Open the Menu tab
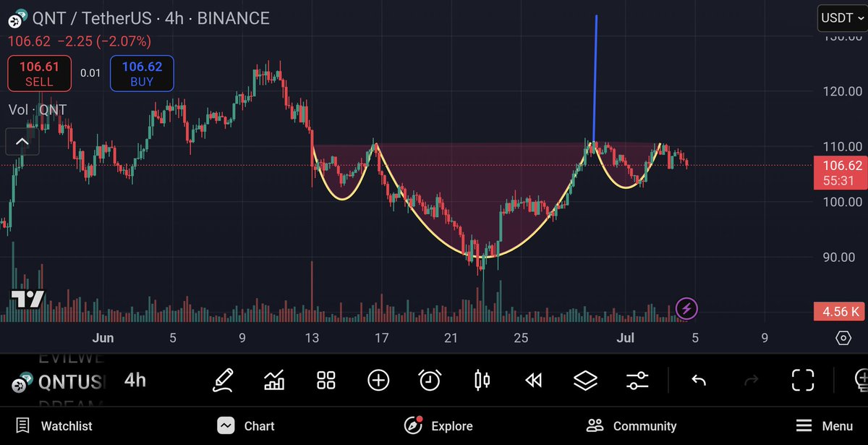 tap(824, 425)
